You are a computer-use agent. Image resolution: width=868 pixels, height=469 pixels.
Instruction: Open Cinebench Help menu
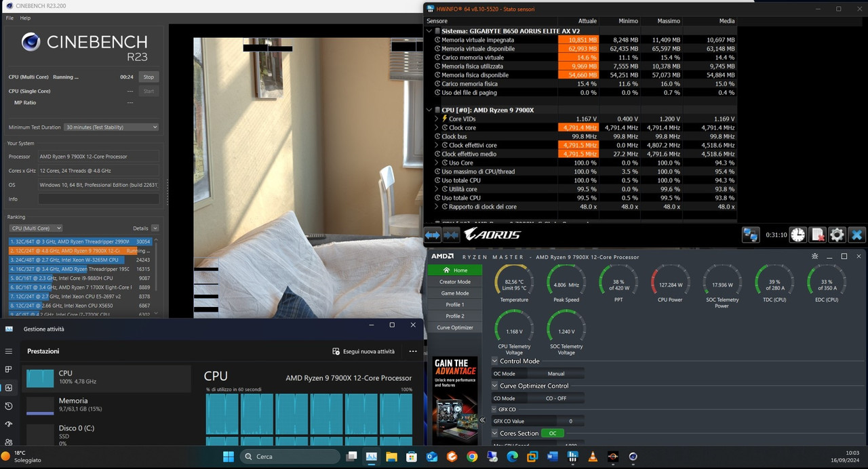pyautogui.click(x=26, y=18)
